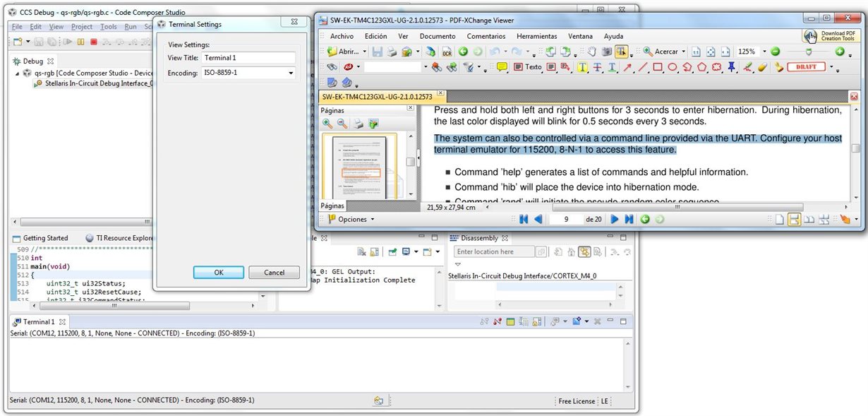Click OK in Terminal Settings dialog
Screen dimensions: 868x416
point(218,272)
